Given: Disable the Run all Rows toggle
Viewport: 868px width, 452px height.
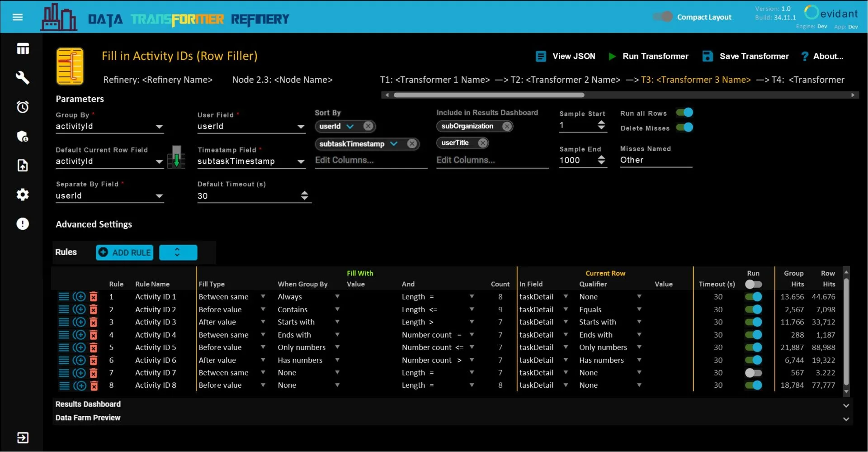Looking at the screenshot, I should [684, 113].
